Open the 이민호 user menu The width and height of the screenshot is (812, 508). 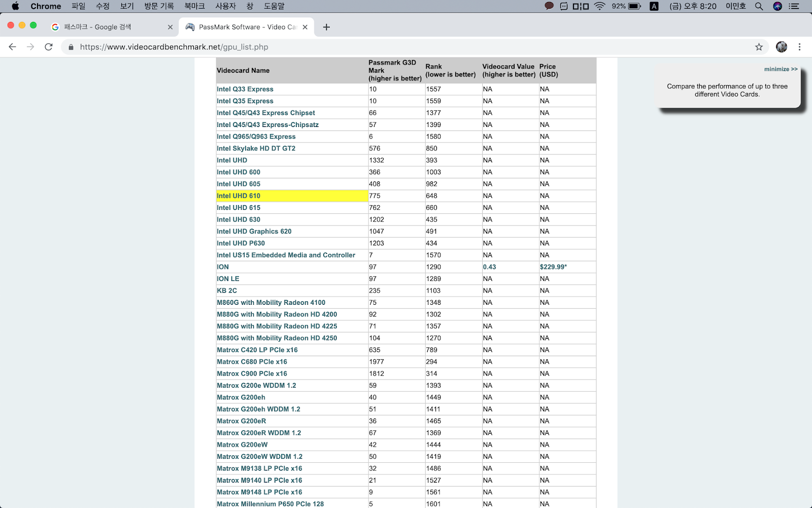(x=735, y=6)
